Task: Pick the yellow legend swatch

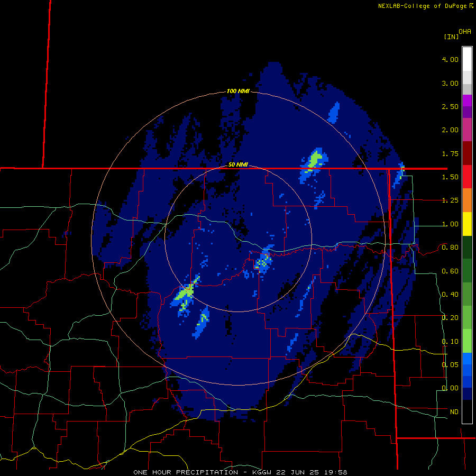Action: point(467,224)
